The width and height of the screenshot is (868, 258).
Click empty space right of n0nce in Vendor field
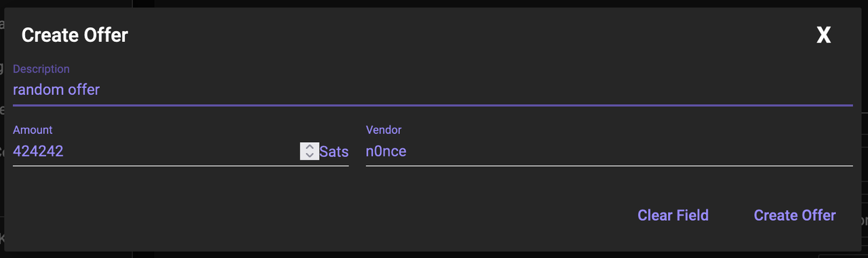click(x=631, y=152)
